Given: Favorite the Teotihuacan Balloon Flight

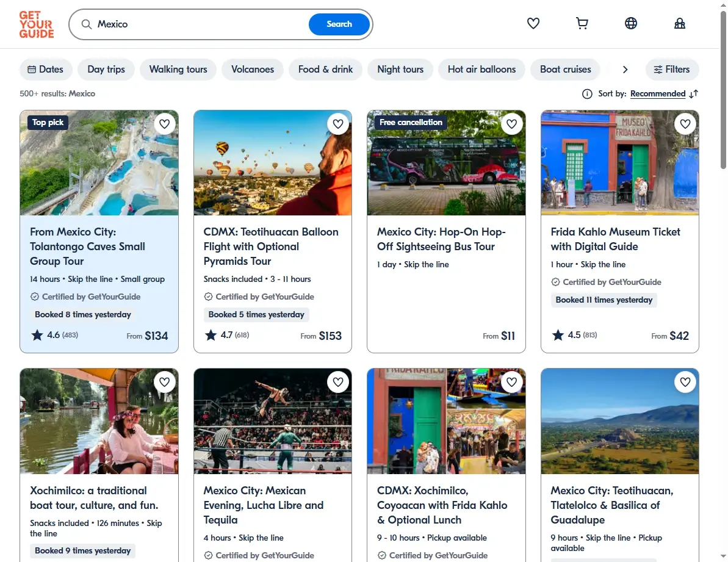Looking at the screenshot, I should click(338, 124).
